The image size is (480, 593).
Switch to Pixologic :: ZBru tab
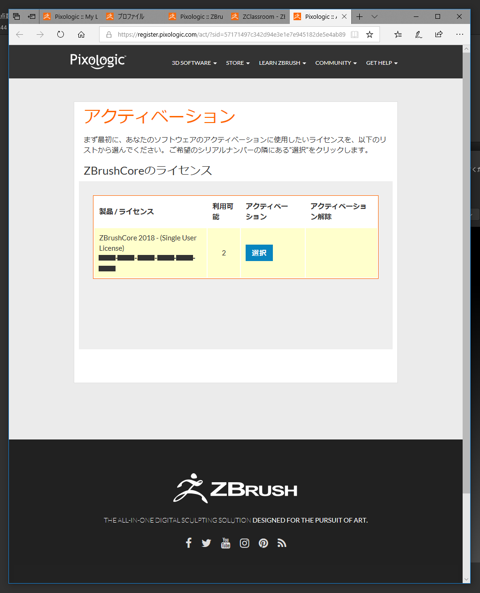coord(196,17)
